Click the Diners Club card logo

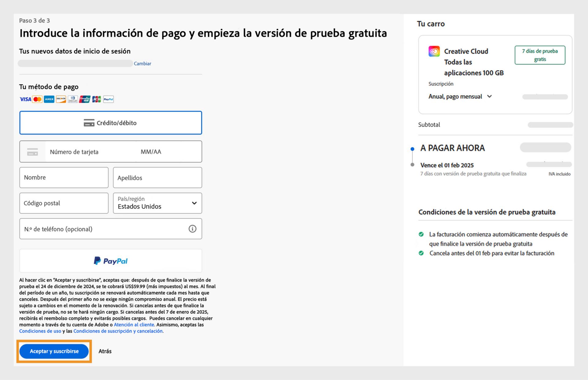pyautogui.click(x=73, y=99)
